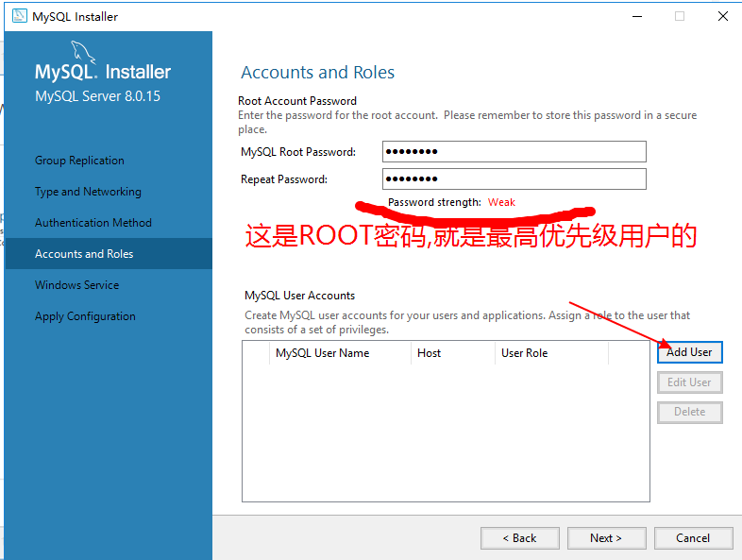
Task: Open the Windows Service step
Action: click(76, 285)
